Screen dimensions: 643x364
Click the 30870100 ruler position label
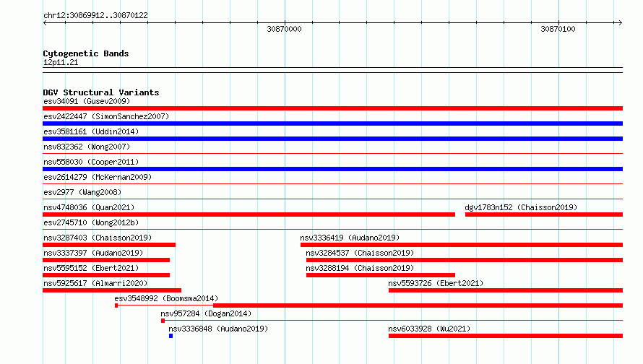558,29
